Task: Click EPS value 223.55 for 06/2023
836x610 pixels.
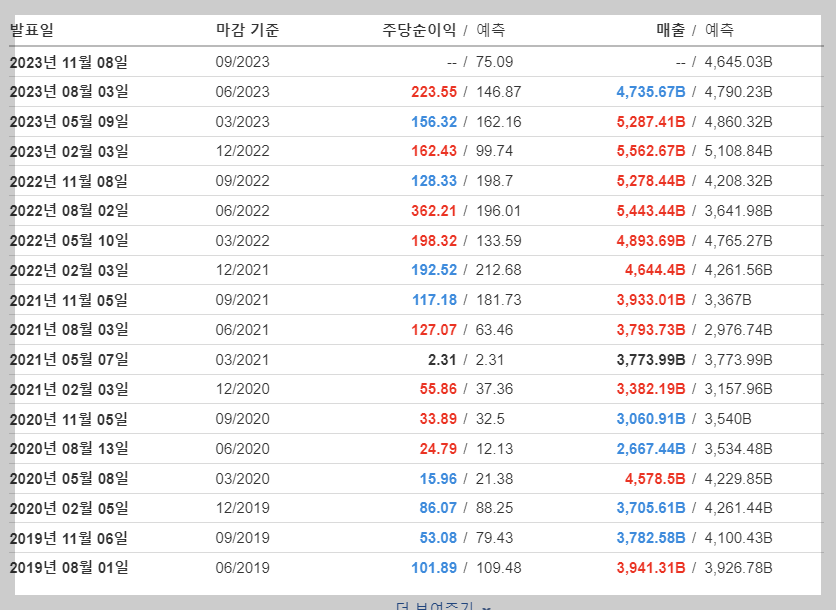Action: pos(434,92)
